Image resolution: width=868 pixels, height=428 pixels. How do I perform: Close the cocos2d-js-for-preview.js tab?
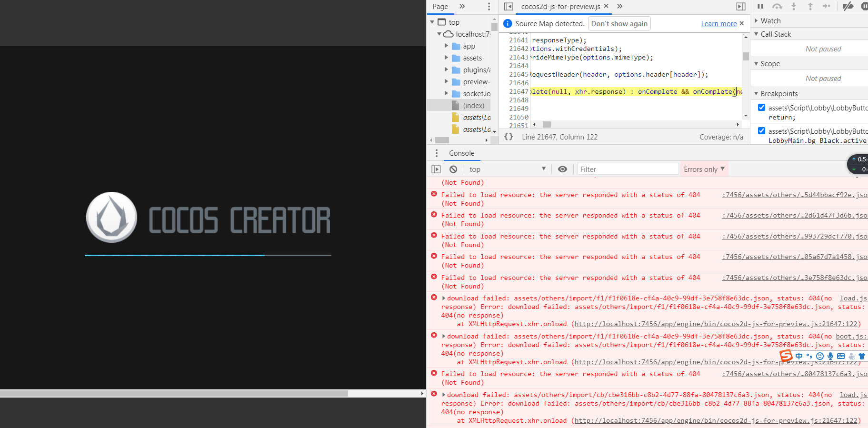pos(606,6)
